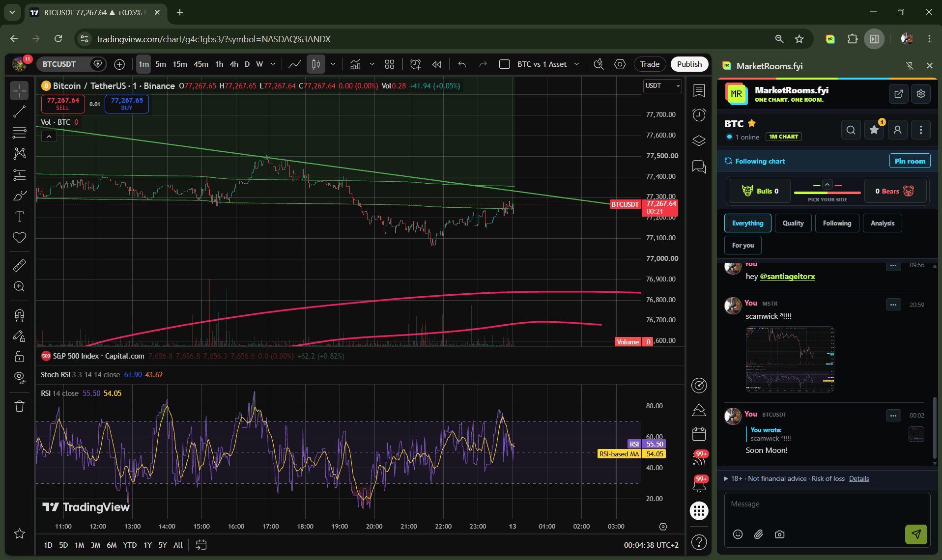This screenshot has height=560, width=942.
Task: Toggle the lock all drawings tool
Action: [x=19, y=357]
